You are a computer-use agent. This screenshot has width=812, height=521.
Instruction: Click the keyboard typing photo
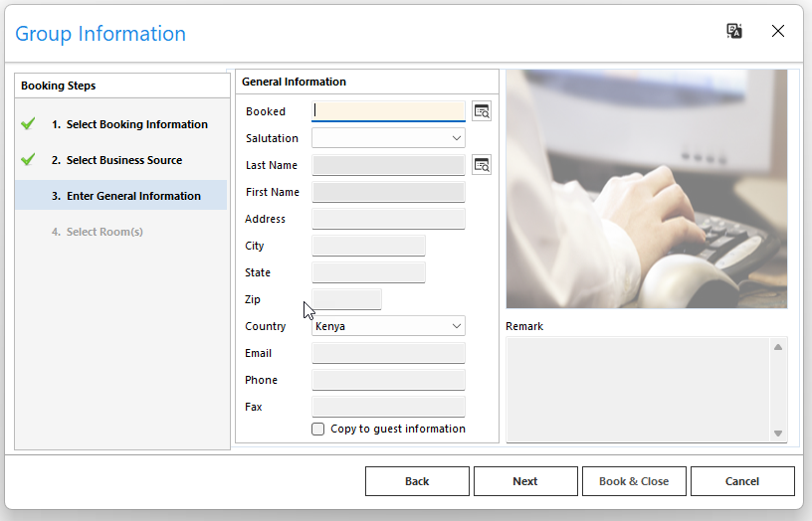tap(647, 189)
